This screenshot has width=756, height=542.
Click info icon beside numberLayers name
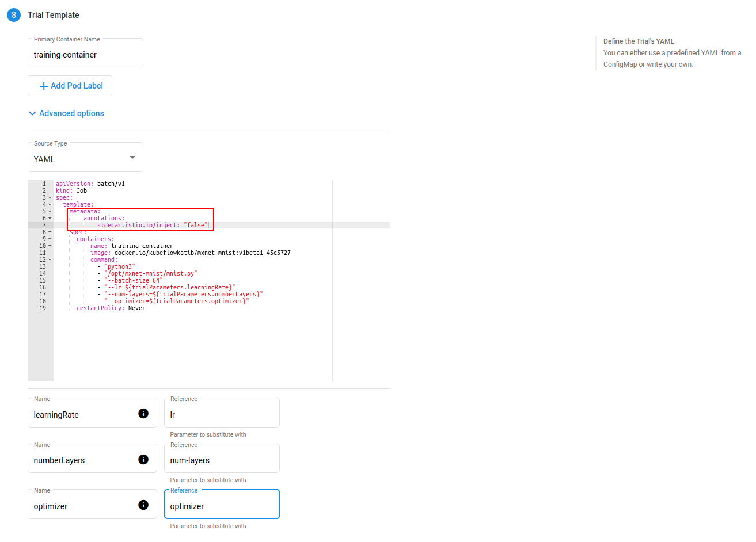(143, 459)
